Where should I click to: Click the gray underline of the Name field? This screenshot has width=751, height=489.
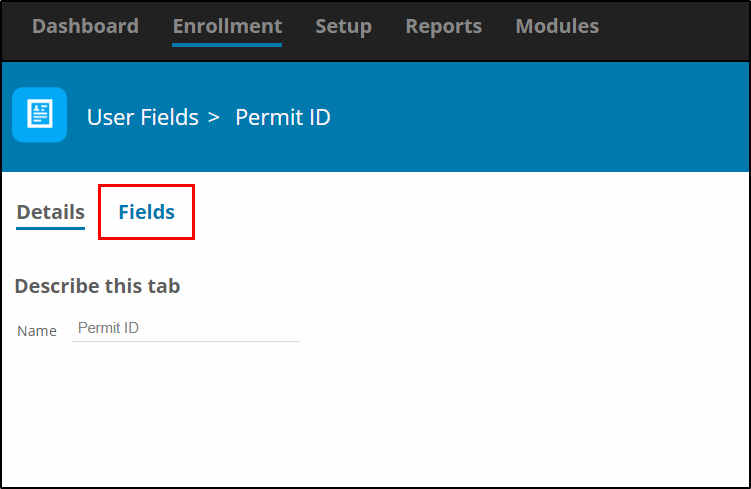[186, 341]
